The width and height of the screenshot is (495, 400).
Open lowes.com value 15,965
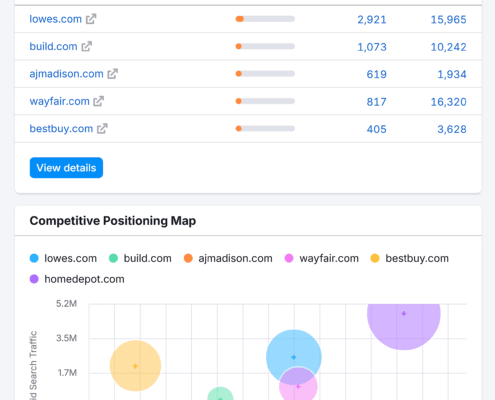tap(448, 20)
